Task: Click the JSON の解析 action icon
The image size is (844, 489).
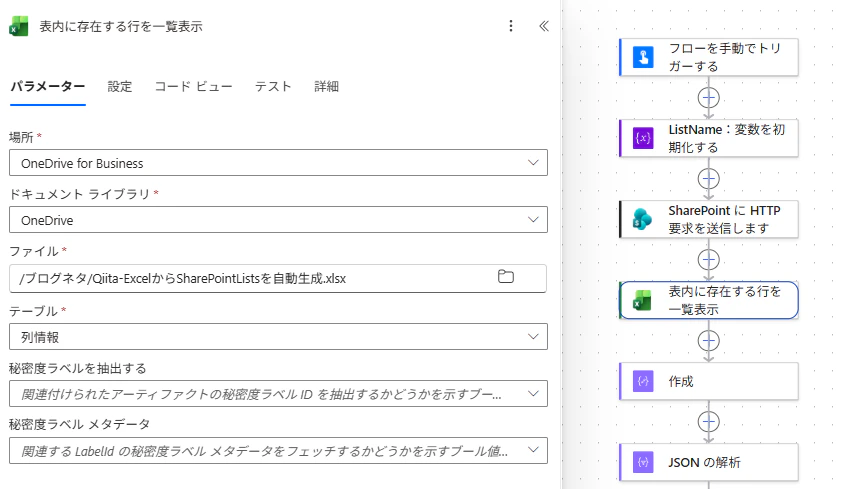Action: point(643,462)
